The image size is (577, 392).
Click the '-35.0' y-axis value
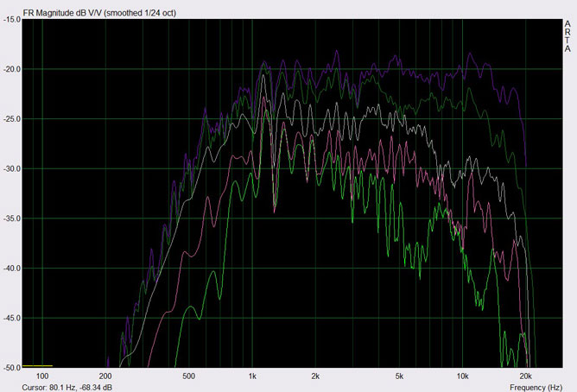coord(11,218)
